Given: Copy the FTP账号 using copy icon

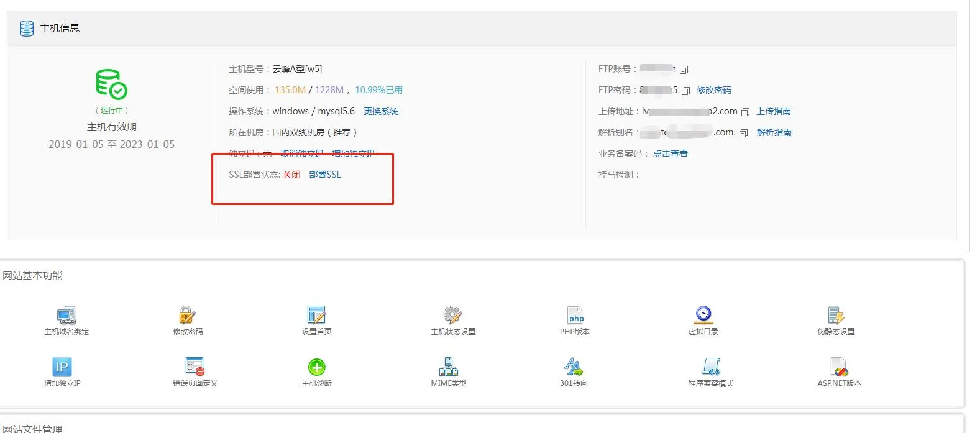Looking at the screenshot, I should pos(684,70).
